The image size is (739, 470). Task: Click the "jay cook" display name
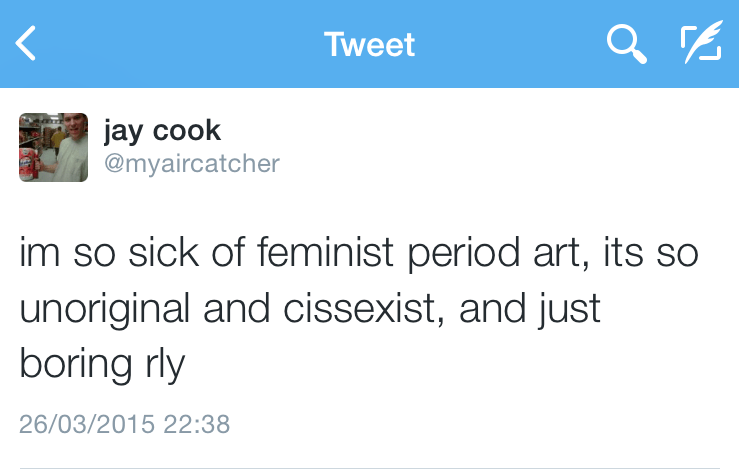tap(162, 131)
